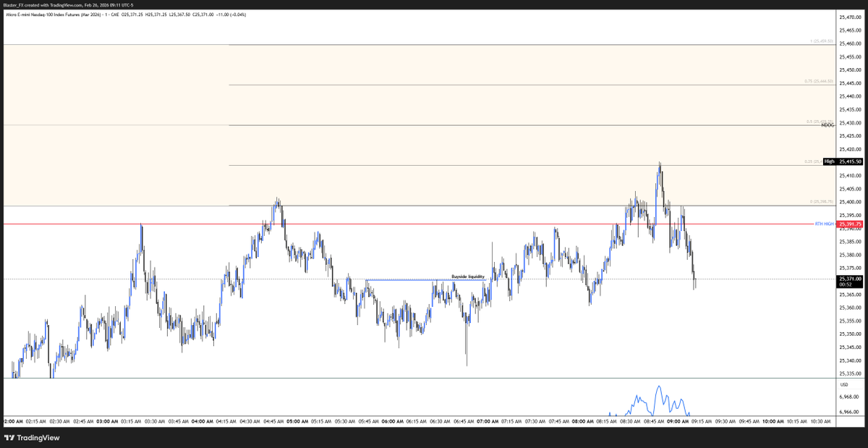Click the 25,470.00 price axis label
This screenshot has height=448, width=868.
point(849,17)
